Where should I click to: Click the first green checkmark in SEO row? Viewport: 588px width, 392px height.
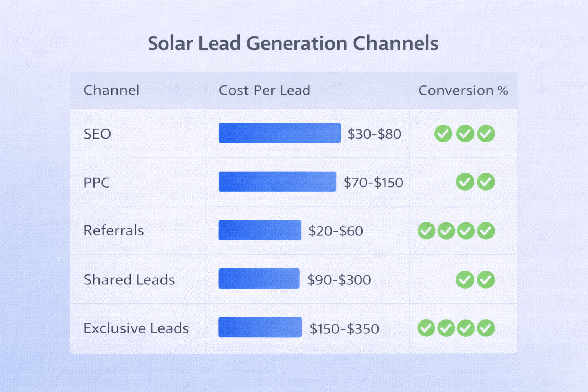[x=443, y=134]
